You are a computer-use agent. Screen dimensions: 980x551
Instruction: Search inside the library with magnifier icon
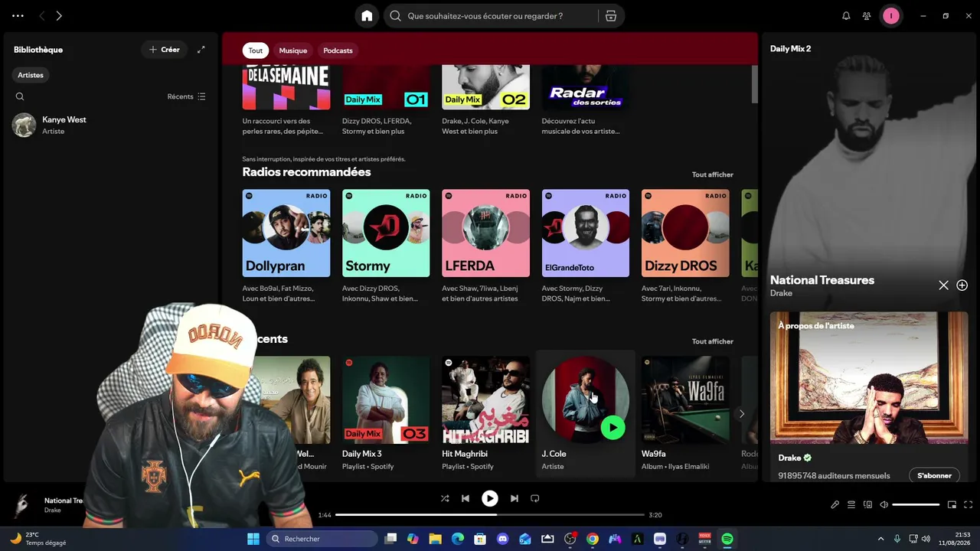20,96
